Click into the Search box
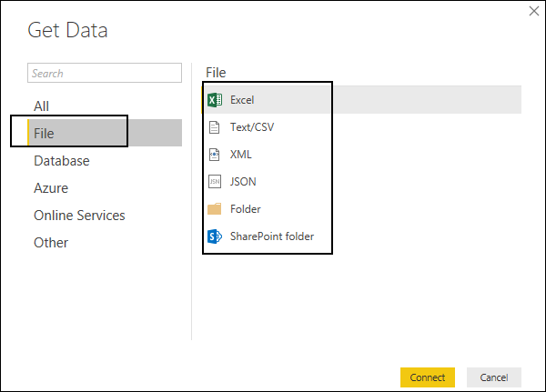 click(x=105, y=74)
